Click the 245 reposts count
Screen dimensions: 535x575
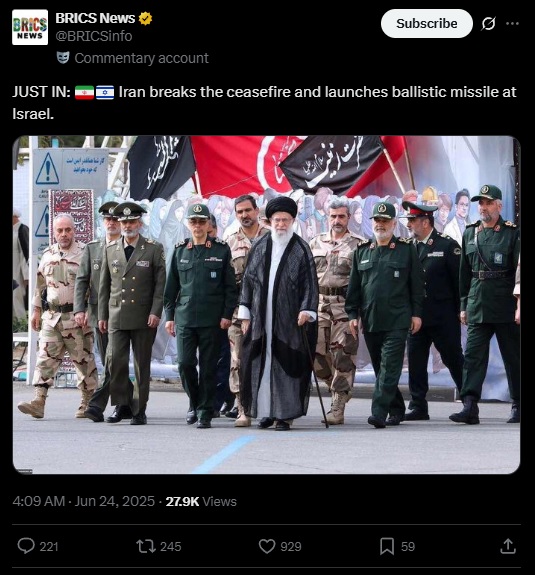[171, 546]
